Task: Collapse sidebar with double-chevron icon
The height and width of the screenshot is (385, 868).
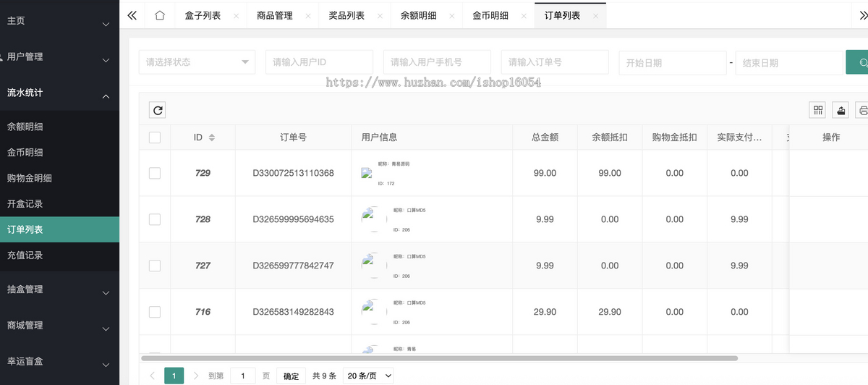Action: tap(132, 15)
